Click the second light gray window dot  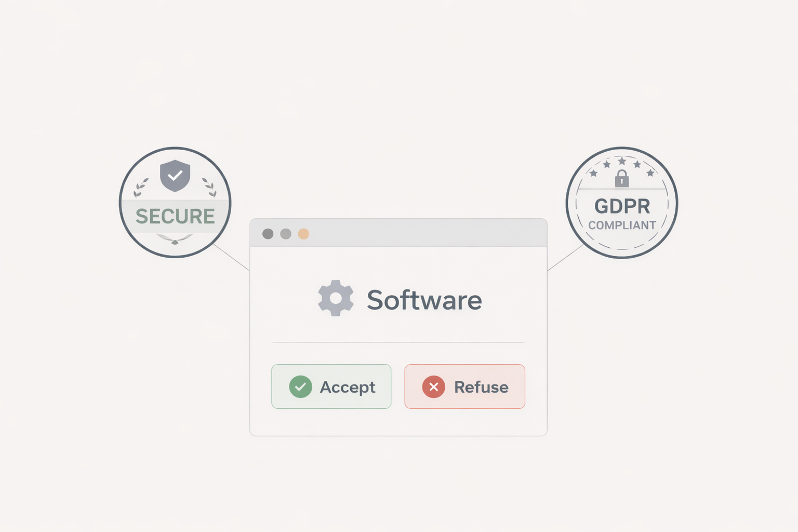coord(286,234)
